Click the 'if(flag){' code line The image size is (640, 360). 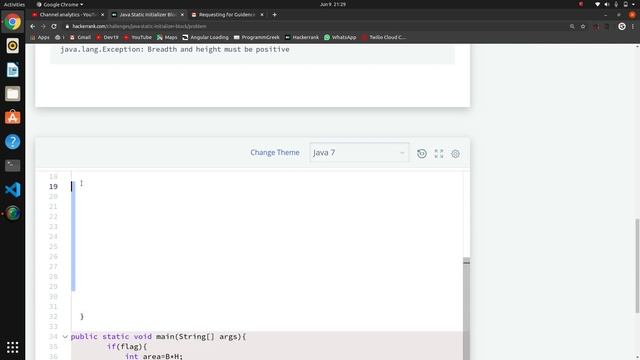pos(127,347)
